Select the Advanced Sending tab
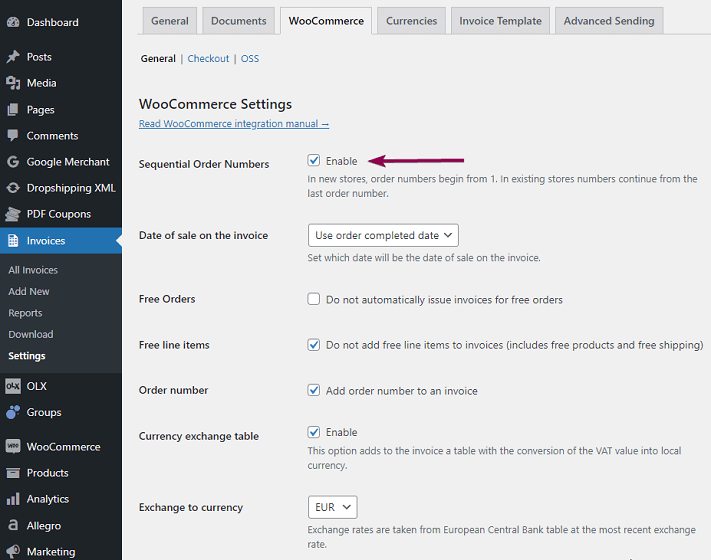This screenshot has width=711, height=560. pos(608,21)
